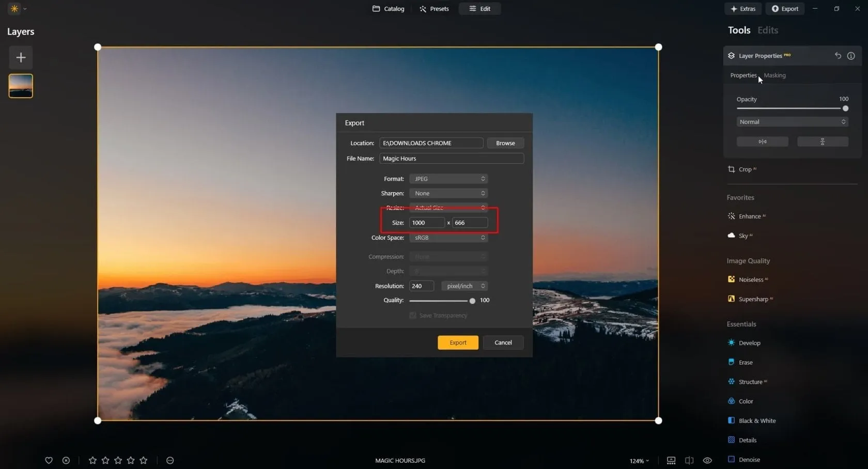Switch to the Masking tab
This screenshot has width=868, height=469.
(x=774, y=75)
